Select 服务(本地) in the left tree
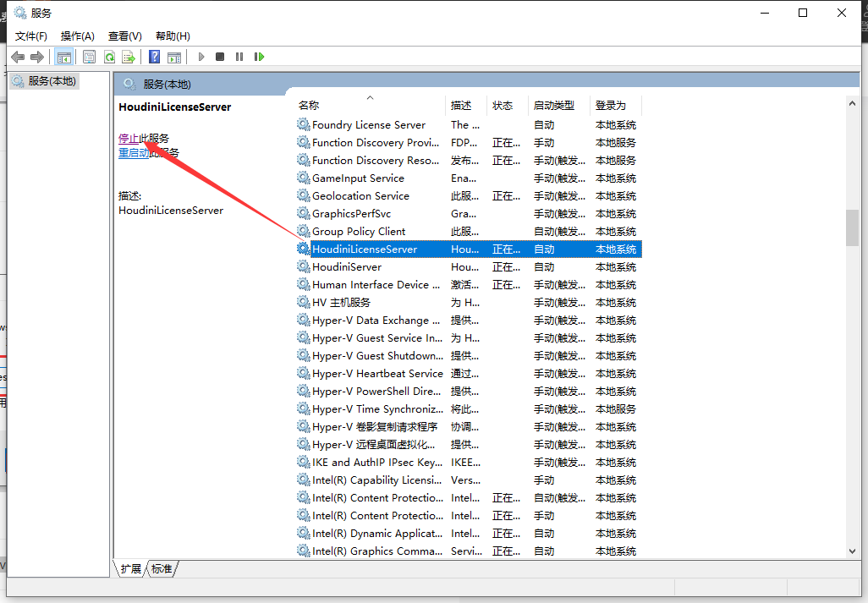868x603 pixels. click(51, 81)
